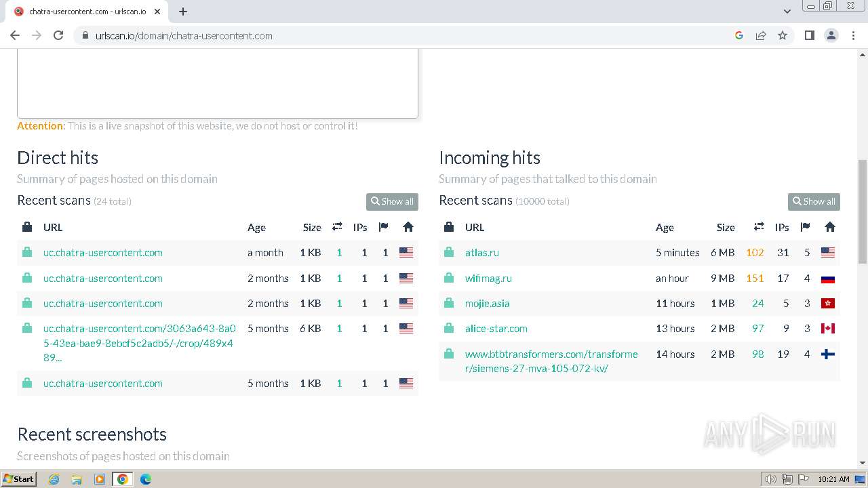The image size is (868, 488).
Task: Click the home icon column header in Incoming hits
Action: click(x=830, y=227)
